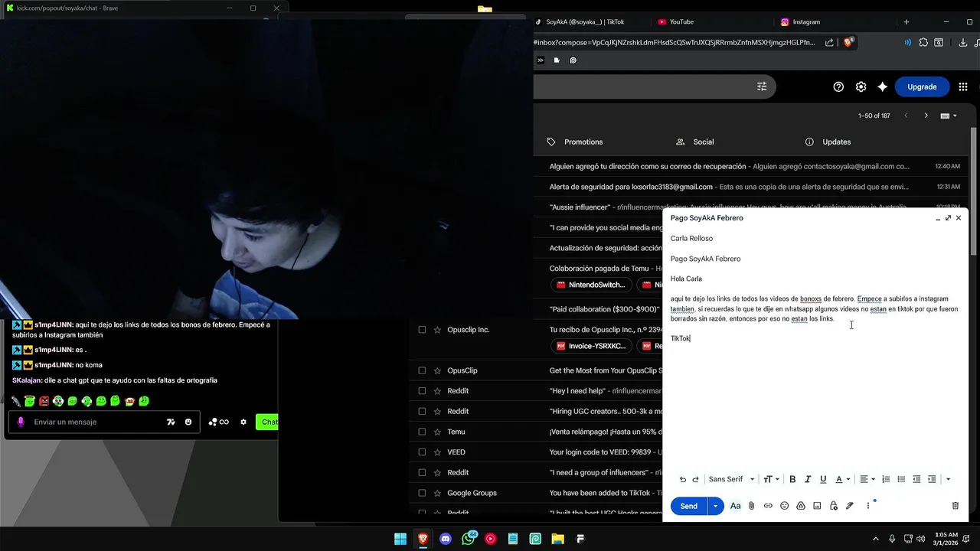Attach files with paperclip icon
Image resolution: width=980 pixels, height=551 pixels.
coord(752,506)
